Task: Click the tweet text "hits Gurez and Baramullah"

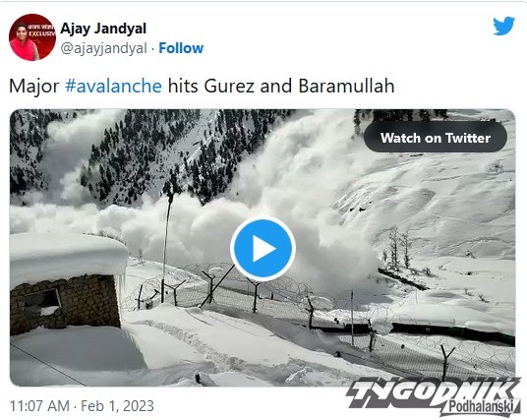Action: tap(281, 86)
